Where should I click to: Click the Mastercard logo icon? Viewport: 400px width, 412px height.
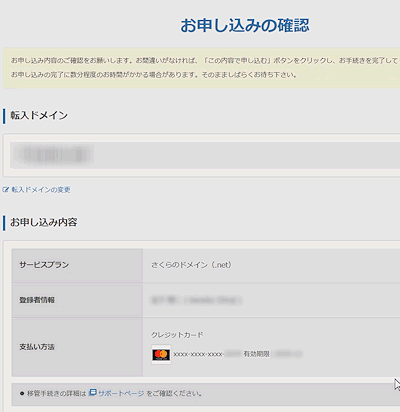tap(161, 355)
